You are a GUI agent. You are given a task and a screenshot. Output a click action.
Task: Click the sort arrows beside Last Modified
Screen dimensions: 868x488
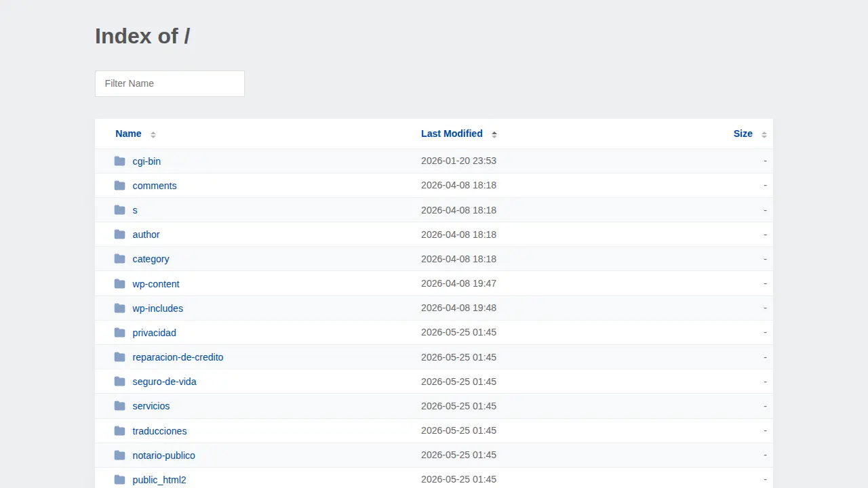coord(494,134)
